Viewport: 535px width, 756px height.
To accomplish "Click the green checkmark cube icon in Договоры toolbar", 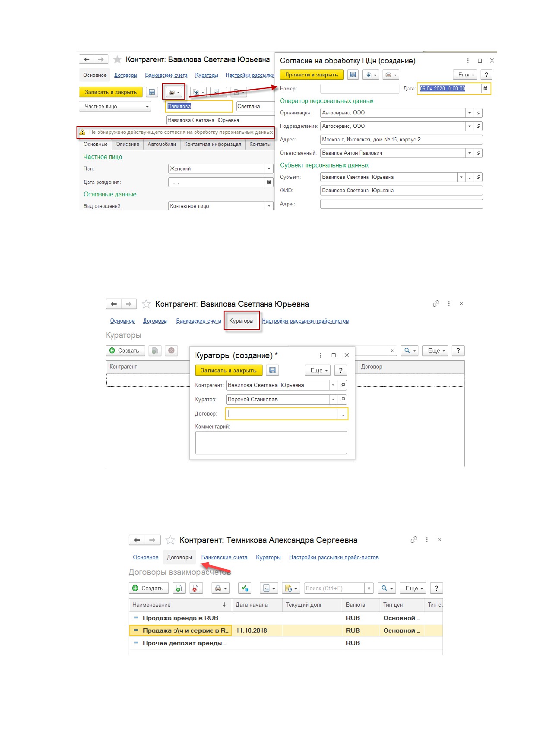I will click(x=245, y=588).
